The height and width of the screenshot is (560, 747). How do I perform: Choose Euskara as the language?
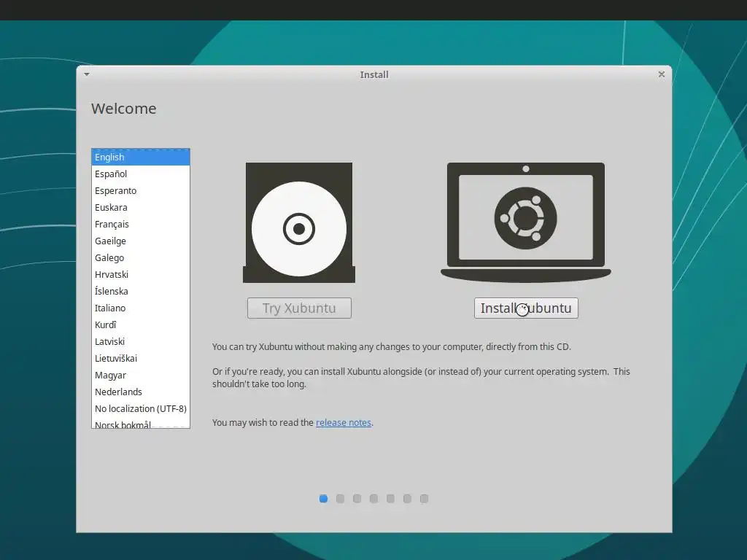coord(141,207)
